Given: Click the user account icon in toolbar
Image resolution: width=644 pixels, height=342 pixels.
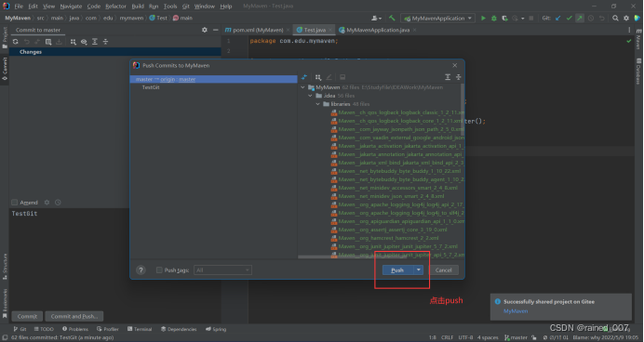Looking at the screenshot, I should point(376,18).
